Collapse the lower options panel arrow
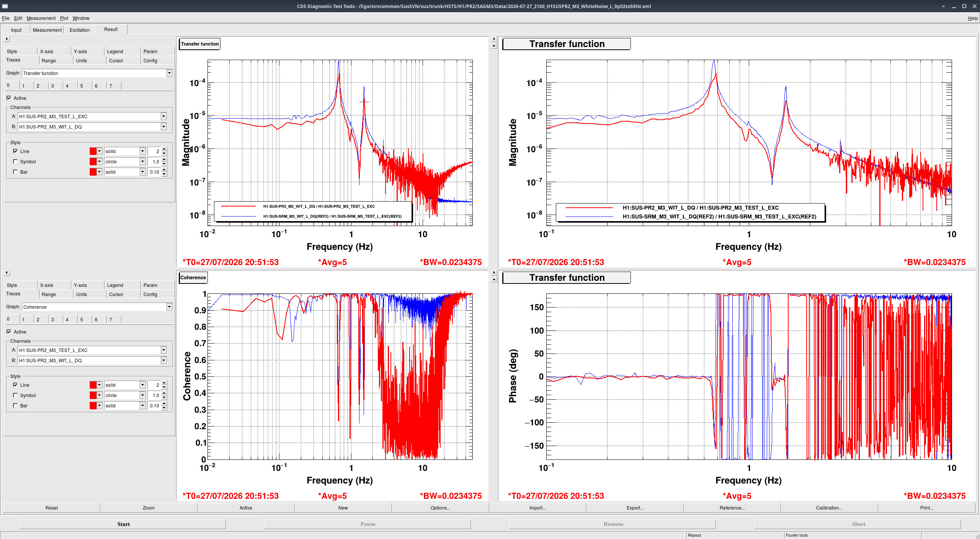980x539 pixels. click(x=7, y=273)
